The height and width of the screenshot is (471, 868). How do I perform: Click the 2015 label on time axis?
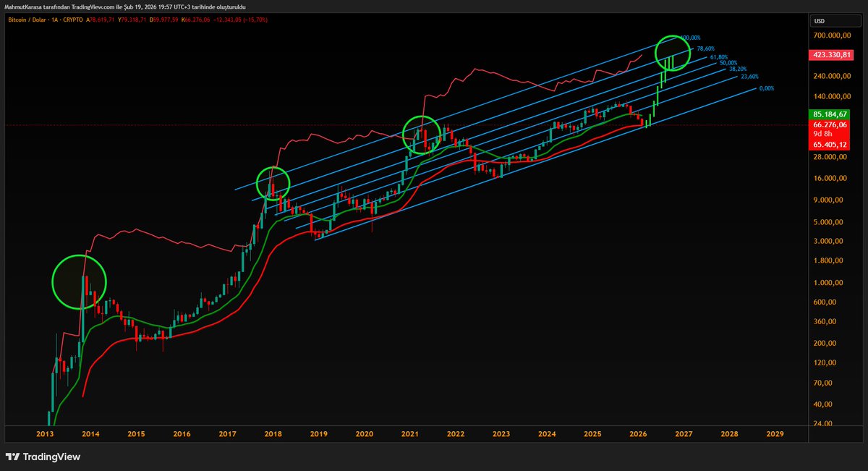click(136, 434)
